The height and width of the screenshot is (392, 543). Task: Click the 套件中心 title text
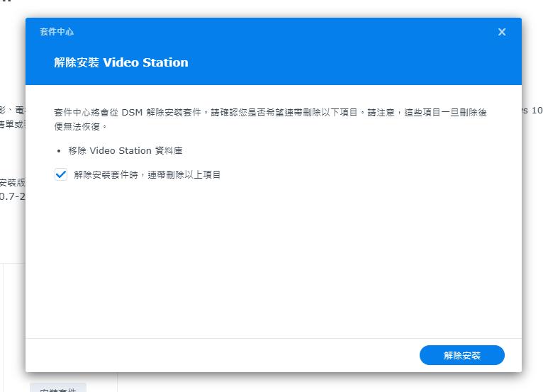57,31
